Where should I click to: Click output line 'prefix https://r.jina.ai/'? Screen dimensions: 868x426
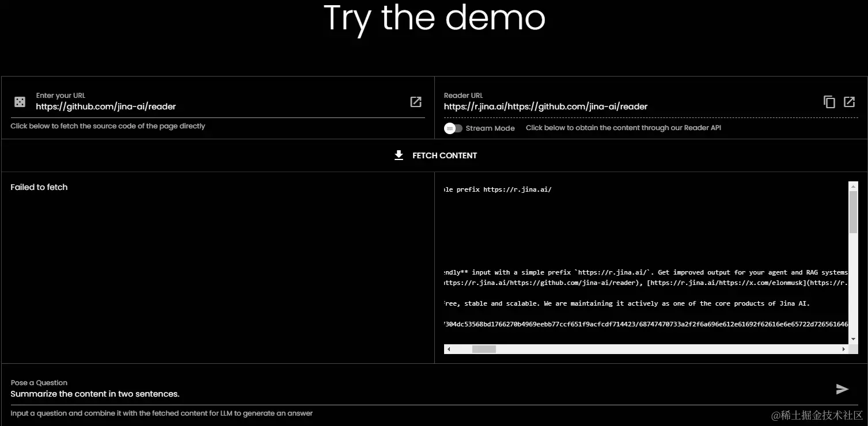tap(498, 189)
